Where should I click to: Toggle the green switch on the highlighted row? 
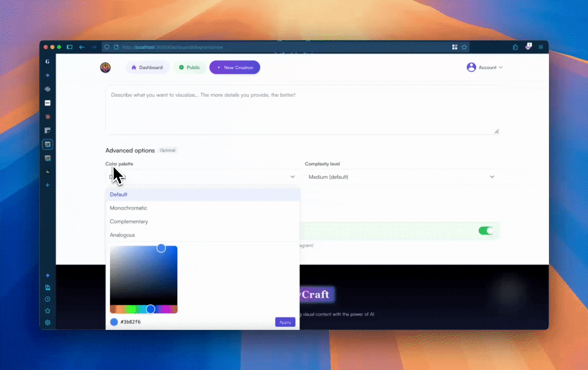tap(485, 231)
